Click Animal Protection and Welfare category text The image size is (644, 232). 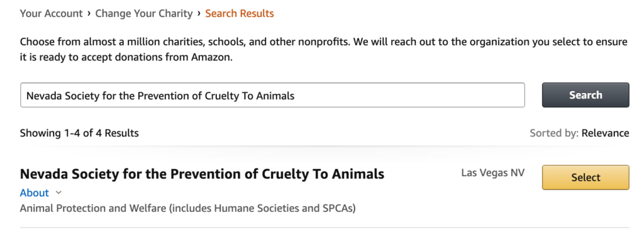(x=187, y=208)
